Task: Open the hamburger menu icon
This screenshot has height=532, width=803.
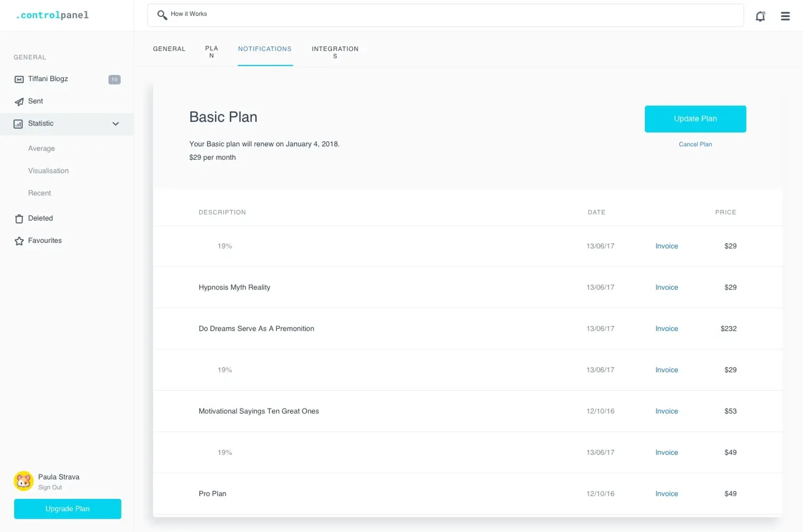Action: 785,16
